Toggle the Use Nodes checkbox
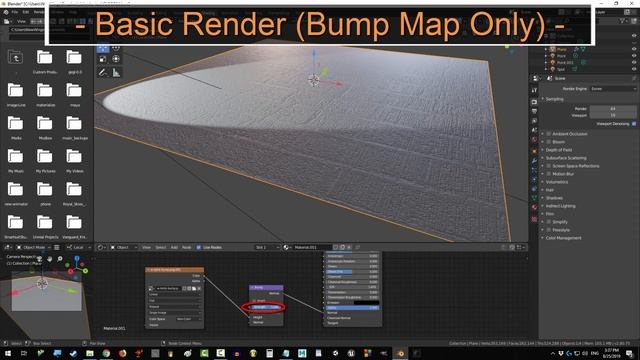Viewport: 640px width, 360px height. pos(199,247)
